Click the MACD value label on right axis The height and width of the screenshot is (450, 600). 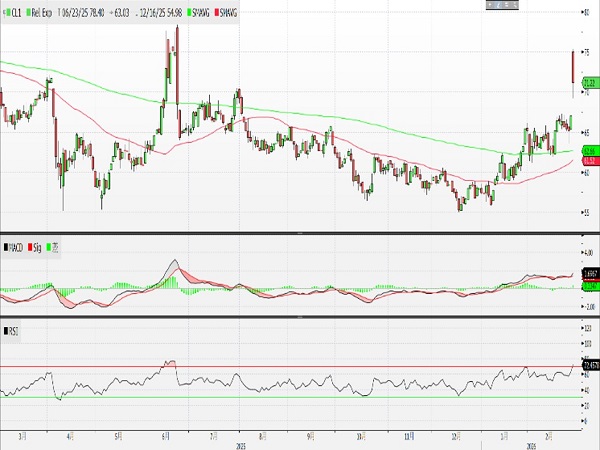[x=589, y=273]
